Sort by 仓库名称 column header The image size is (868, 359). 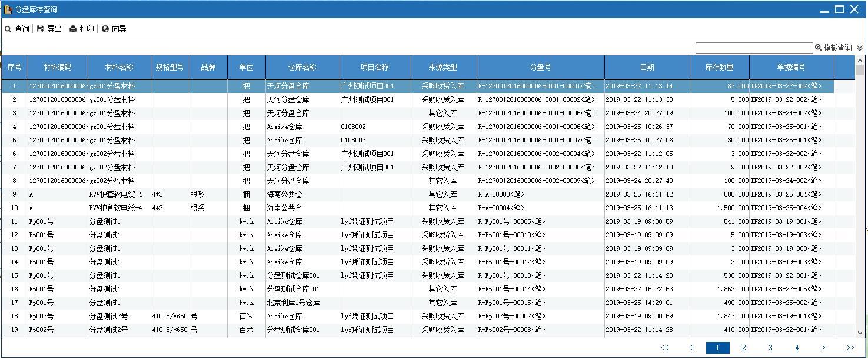click(x=302, y=67)
